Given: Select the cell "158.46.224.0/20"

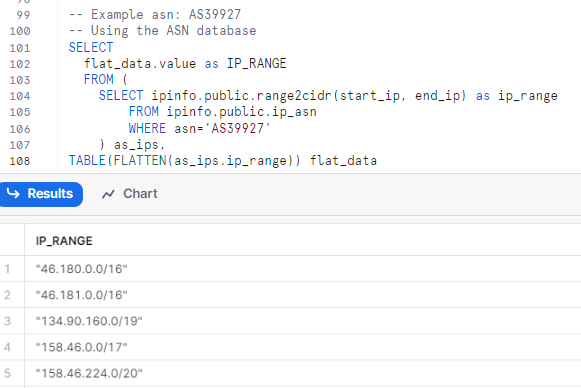Looking at the screenshot, I should (89, 373).
